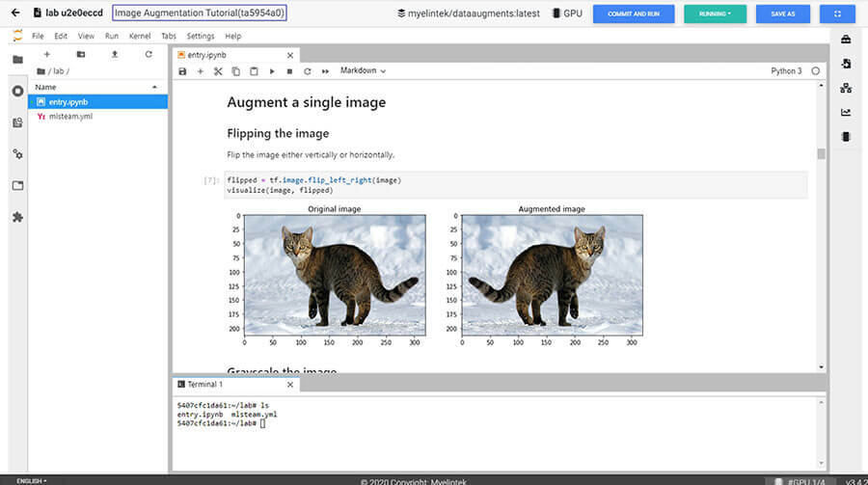Switch to the Terminal 1 tab
The width and height of the screenshot is (868, 485).
(x=204, y=384)
